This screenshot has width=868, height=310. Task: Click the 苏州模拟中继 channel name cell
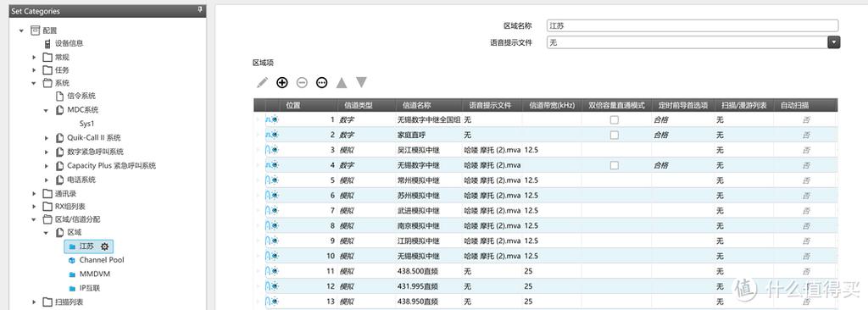coord(428,196)
